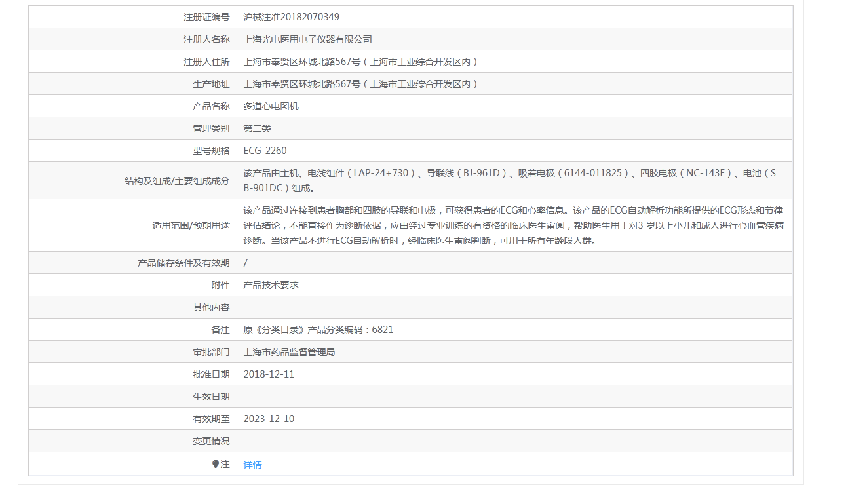Select approval date 2018-12-11
The image size is (867, 504).
269,374
